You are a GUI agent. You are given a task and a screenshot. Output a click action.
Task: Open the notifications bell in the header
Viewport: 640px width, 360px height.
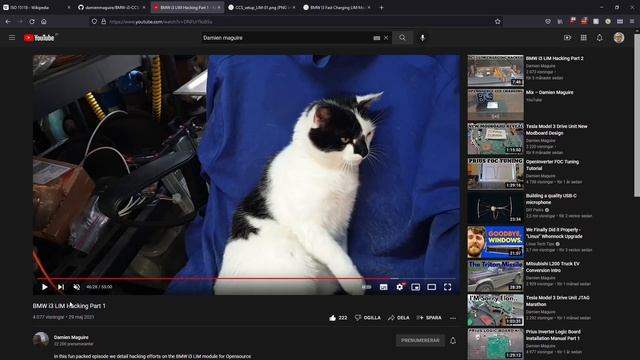600,38
